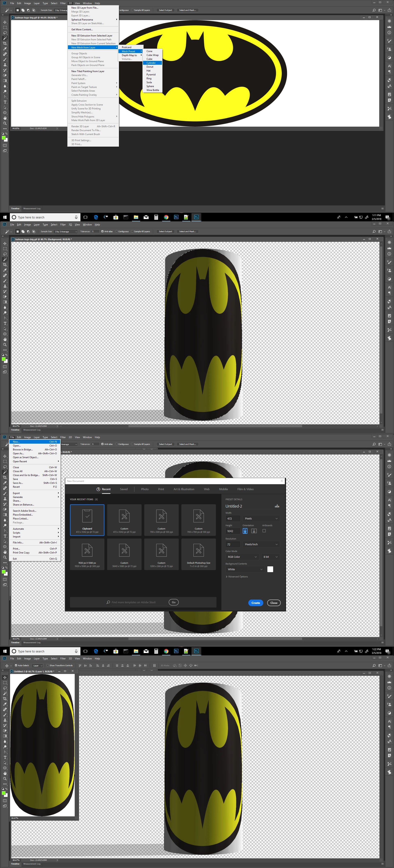
Task: Click the white background color swatch
Action: [x=270, y=569]
